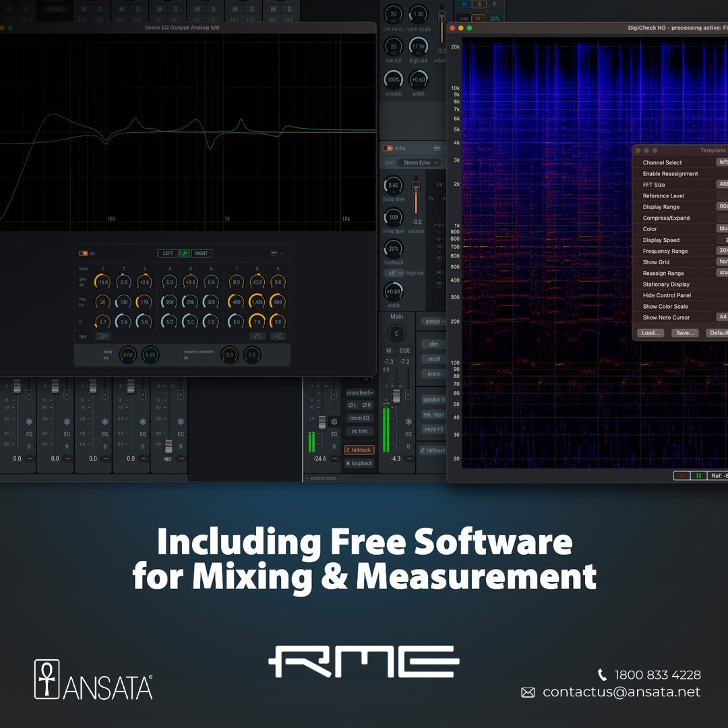728x728 pixels.
Task: Select the LEFT channel button in Room EQ
Action: (168, 253)
